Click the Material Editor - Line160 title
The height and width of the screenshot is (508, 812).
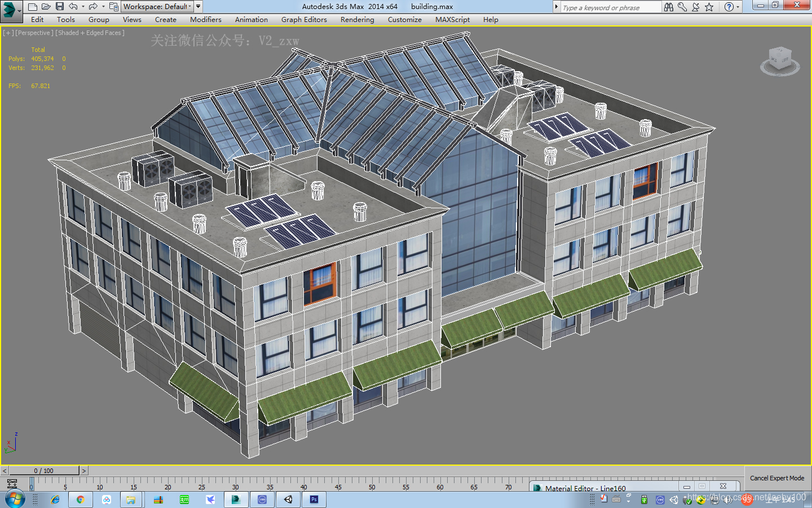click(585, 488)
